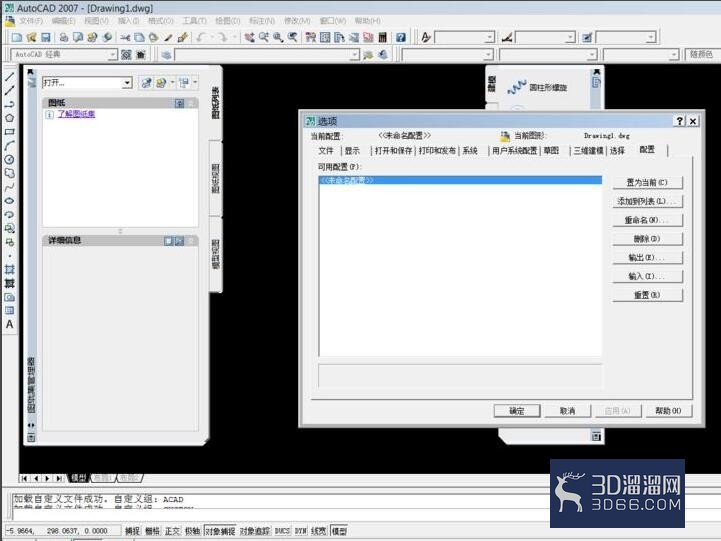Activate the Pan Realtime icon
The height and width of the screenshot is (541, 721).
[249, 37]
